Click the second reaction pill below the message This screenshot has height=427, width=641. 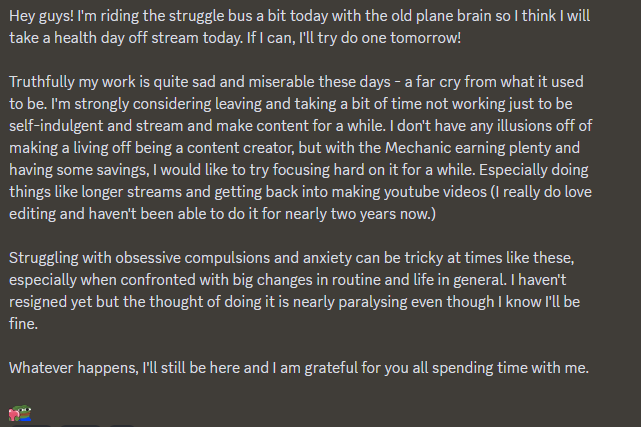80,426
